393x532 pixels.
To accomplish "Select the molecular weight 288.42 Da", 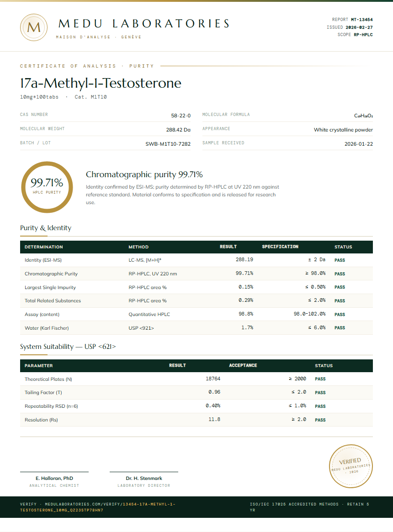I will [178, 130].
